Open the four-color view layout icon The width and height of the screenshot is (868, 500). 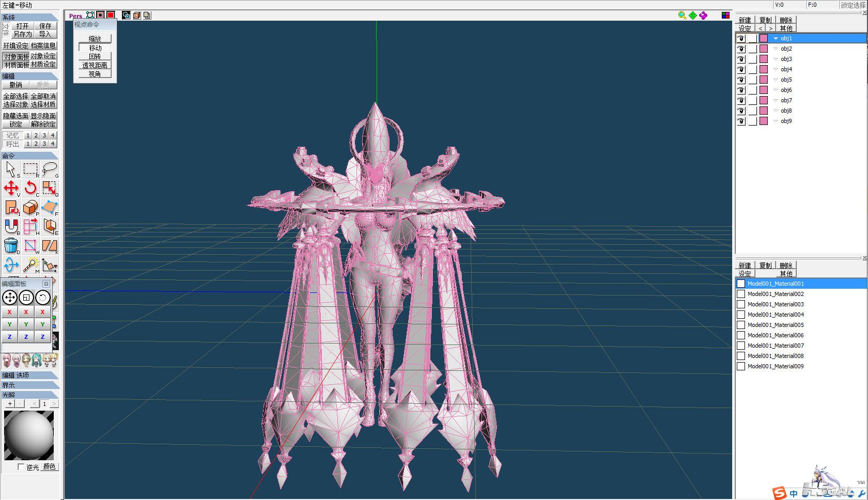tap(726, 15)
